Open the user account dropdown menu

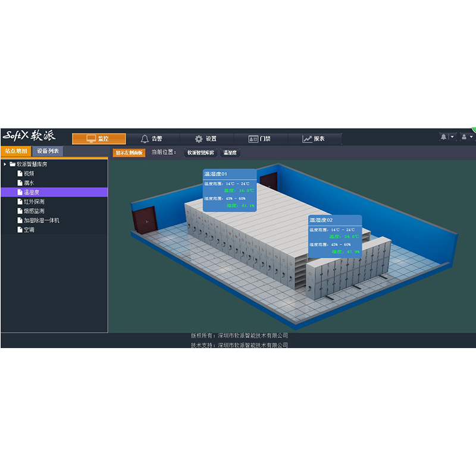(466, 137)
